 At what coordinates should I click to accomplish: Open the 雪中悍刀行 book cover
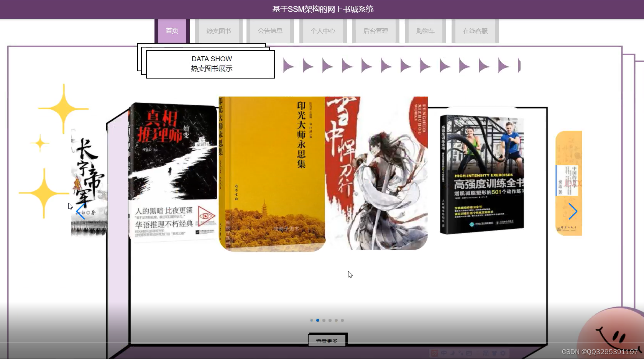coord(376,173)
